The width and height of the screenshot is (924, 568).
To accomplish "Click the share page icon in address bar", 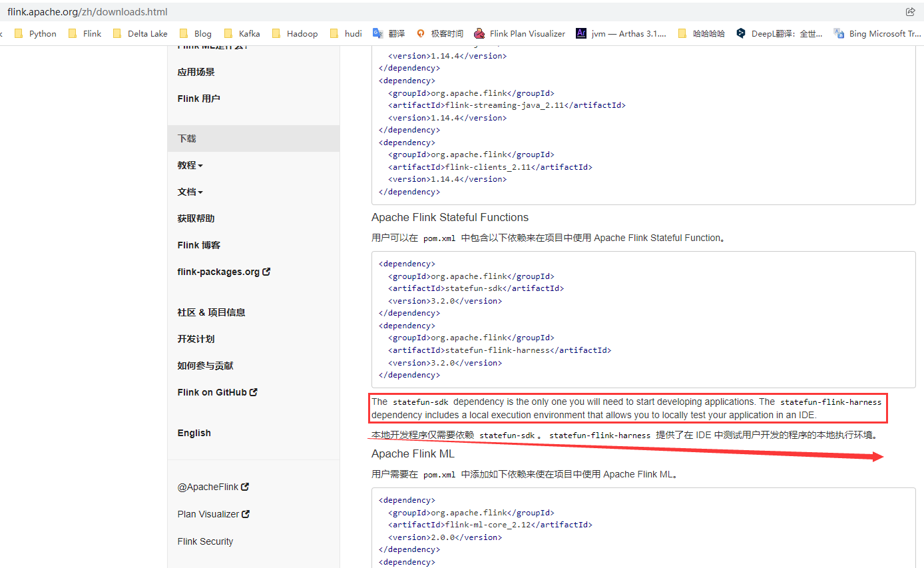I will click(911, 12).
